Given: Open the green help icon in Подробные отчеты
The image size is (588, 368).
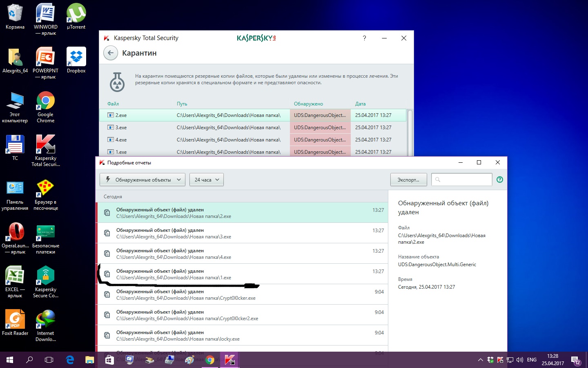Looking at the screenshot, I should (x=500, y=180).
